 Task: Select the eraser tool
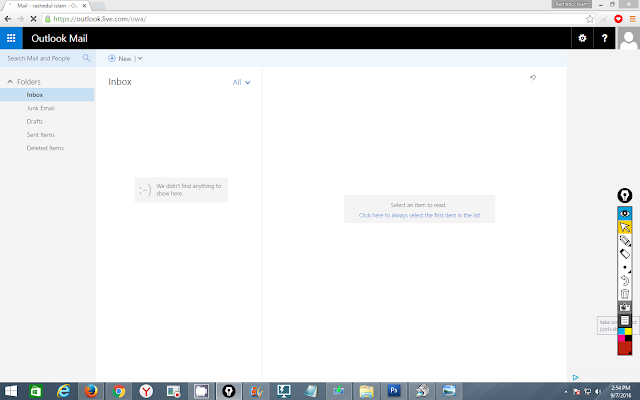point(624,254)
